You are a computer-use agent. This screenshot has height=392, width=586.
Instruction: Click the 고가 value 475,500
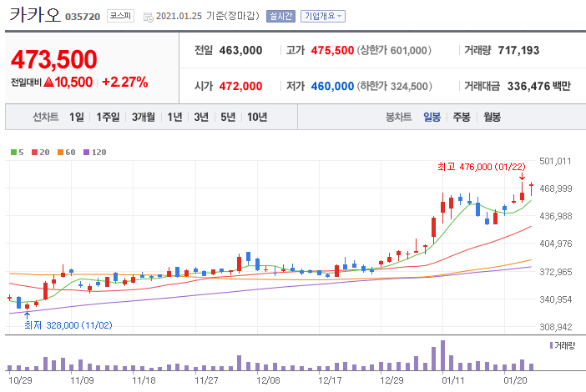pos(332,50)
